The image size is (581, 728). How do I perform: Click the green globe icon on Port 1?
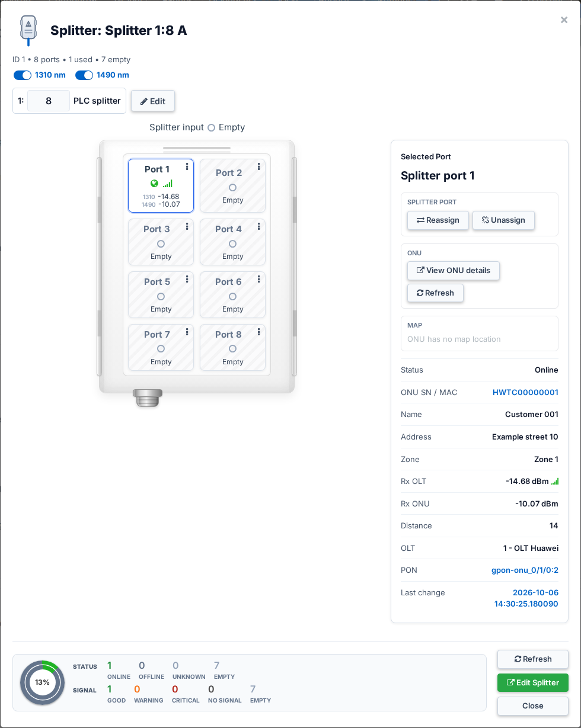[x=154, y=184]
